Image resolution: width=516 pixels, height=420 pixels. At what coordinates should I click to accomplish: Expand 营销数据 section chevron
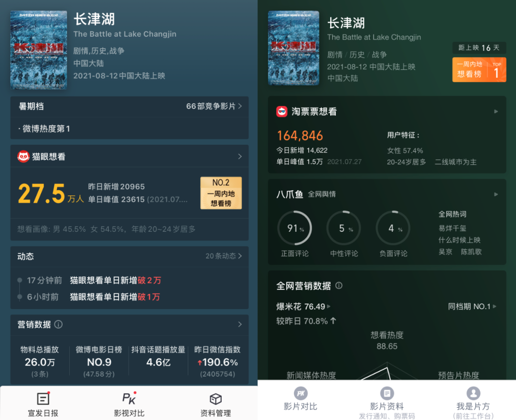click(x=240, y=324)
